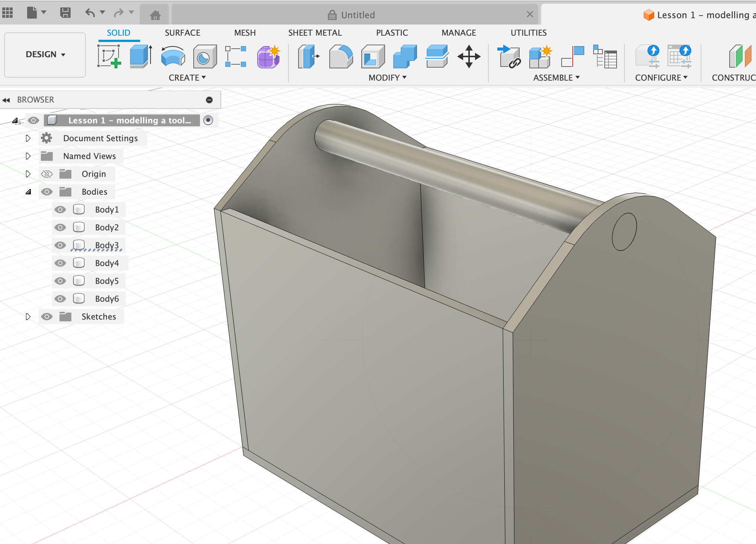Click the Move/Copy arrows icon

click(x=469, y=56)
